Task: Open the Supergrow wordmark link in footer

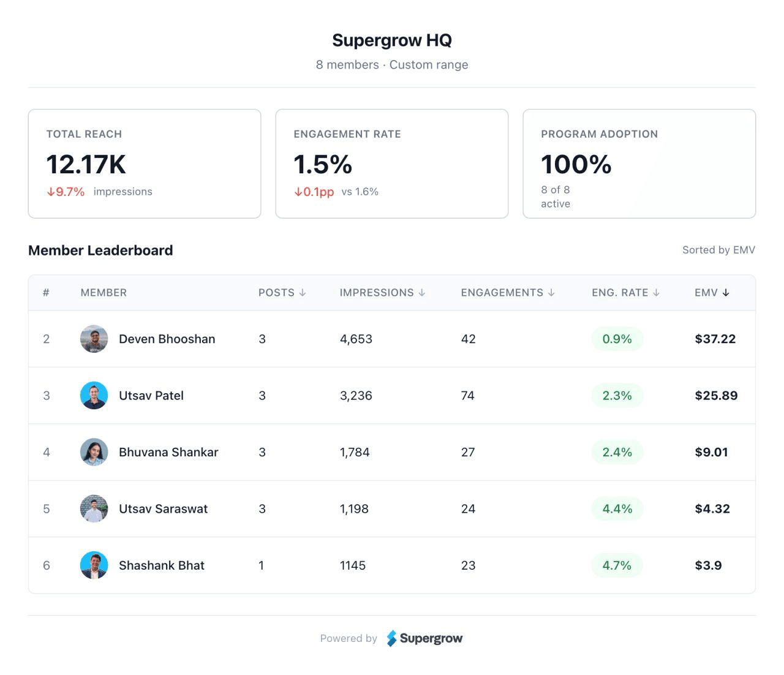Action: coord(431,638)
